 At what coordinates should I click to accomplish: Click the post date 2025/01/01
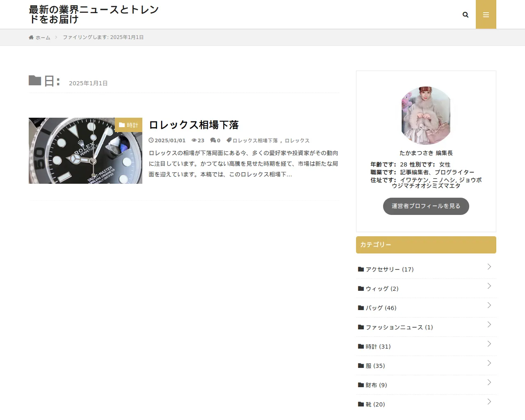click(x=170, y=140)
